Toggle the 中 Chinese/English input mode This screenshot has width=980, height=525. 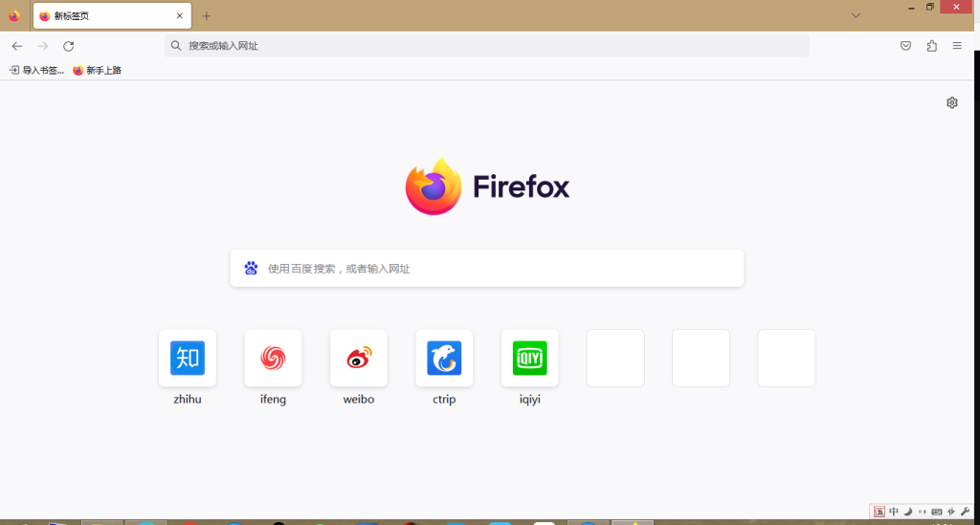[894, 512]
